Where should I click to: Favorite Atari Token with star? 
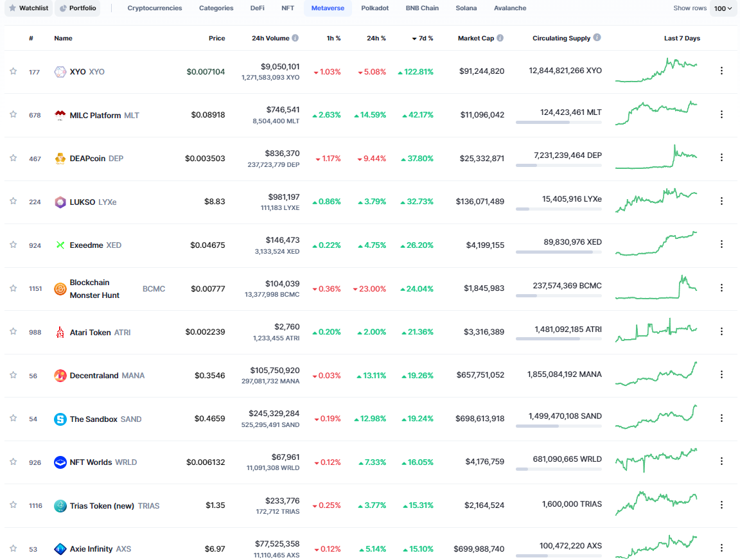[x=13, y=331]
